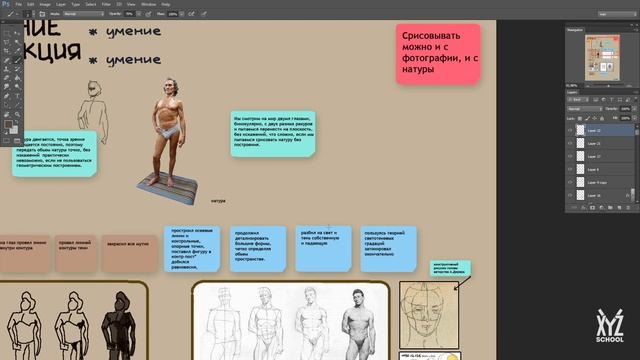Open the workspace switcher dropdown

coord(618,14)
